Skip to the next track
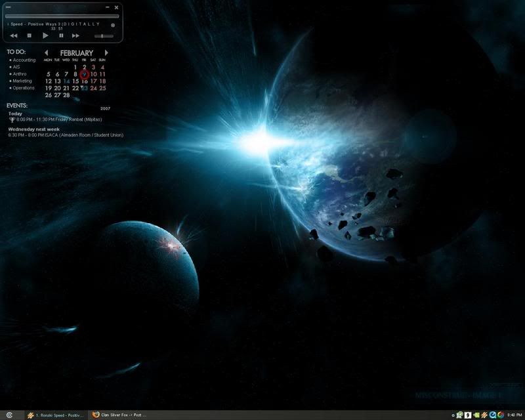Image resolution: width=525 pixels, height=420 pixels. pos(75,35)
